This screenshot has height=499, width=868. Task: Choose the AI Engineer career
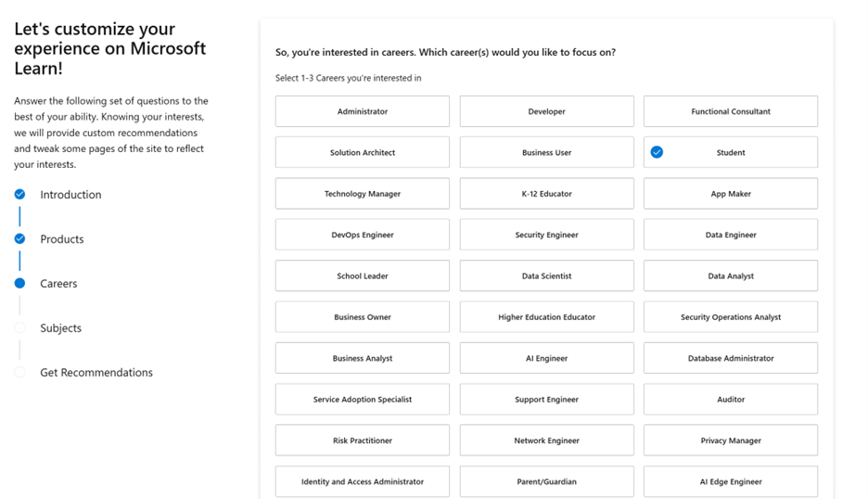(546, 358)
